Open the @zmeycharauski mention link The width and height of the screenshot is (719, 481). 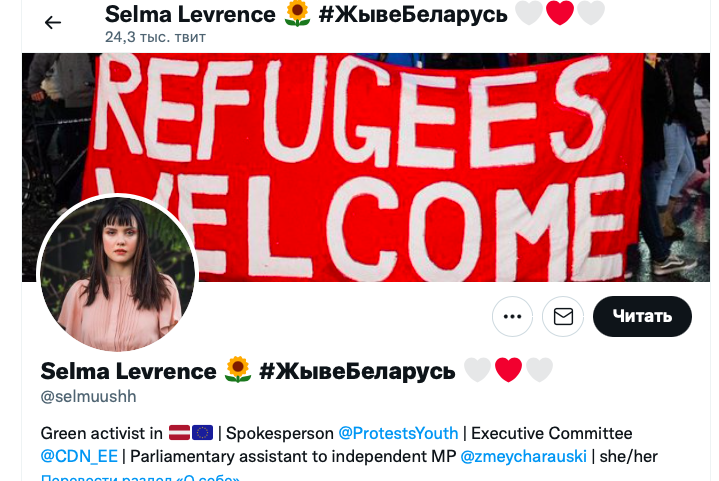point(523,456)
